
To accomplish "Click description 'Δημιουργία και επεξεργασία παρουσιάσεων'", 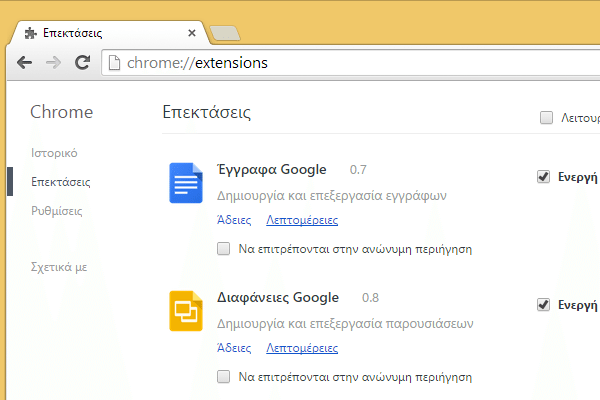I will (345, 323).
